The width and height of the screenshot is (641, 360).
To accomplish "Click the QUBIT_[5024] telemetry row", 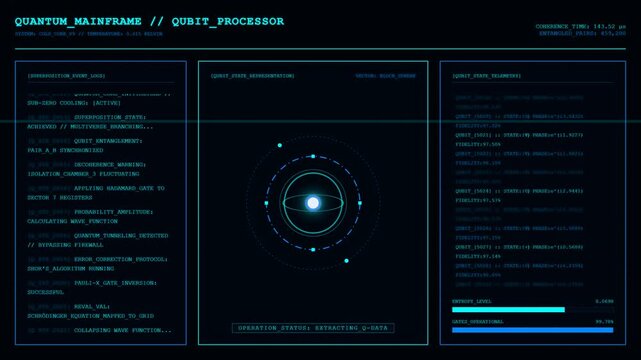I will point(519,191).
